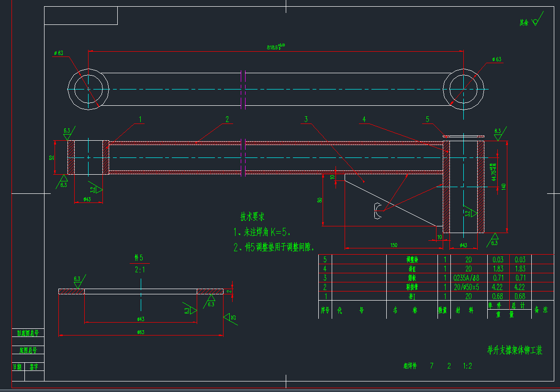This screenshot has height=392, width=560.
Task: Select total weight 0.68 in row 1
Action: click(x=520, y=296)
